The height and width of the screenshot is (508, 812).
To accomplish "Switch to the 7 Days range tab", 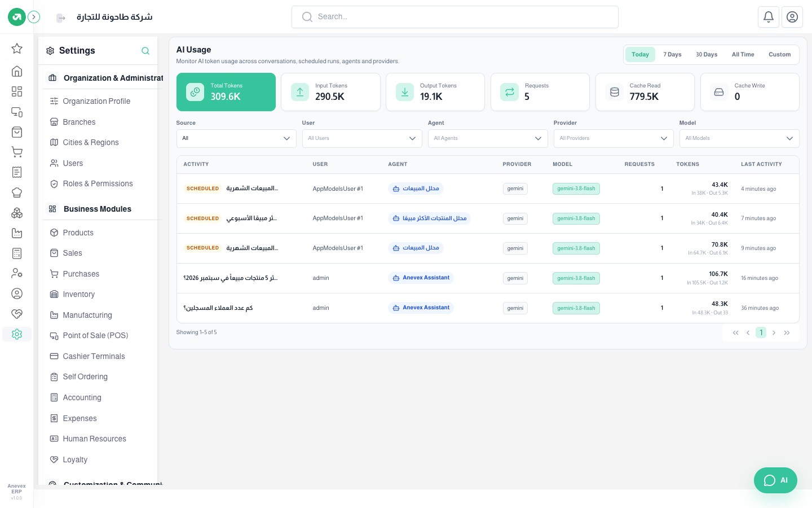I will pyautogui.click(x=672, y=55).
